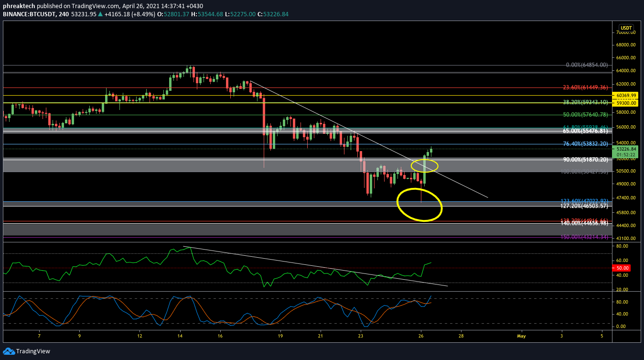Click the 14 date label on time axis
The image size is (644, 360).
point(180,336)
